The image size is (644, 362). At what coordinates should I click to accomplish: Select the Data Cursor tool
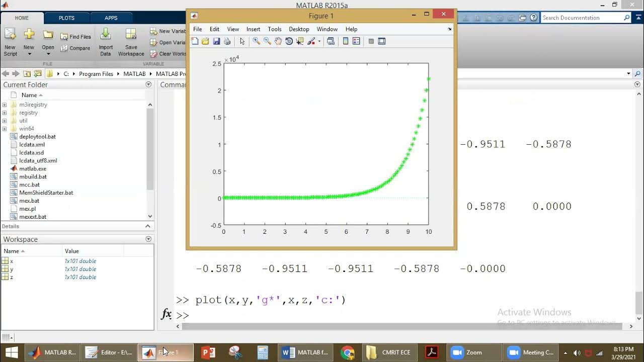click(x=300, y=41)
